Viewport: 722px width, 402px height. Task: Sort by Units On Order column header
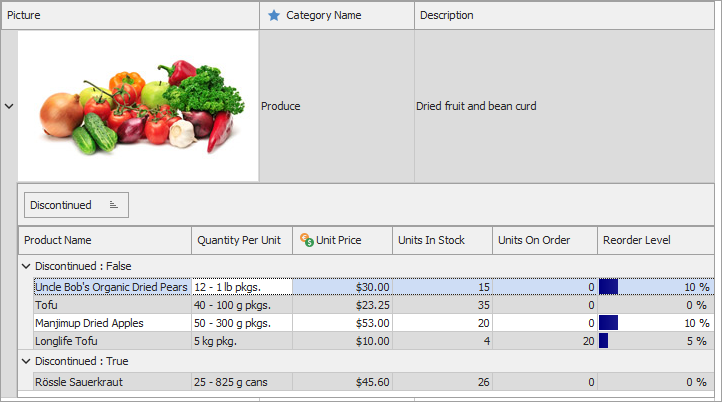pos(545,240)
